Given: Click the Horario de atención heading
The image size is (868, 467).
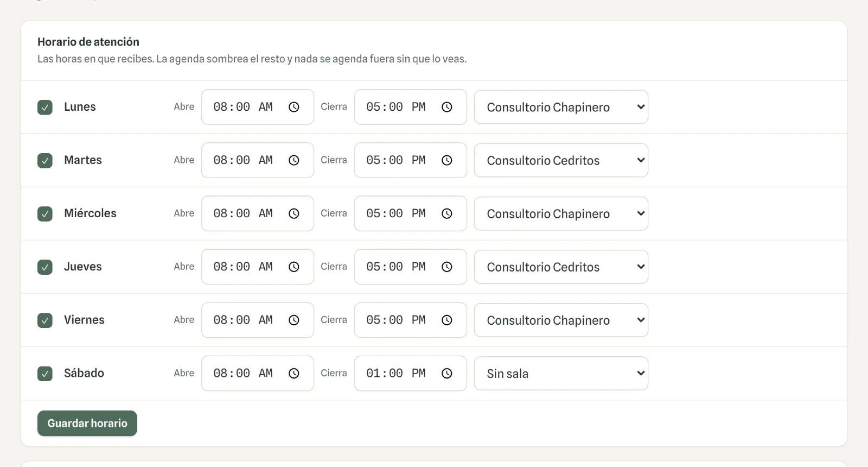Looking at the screenshot, I should click(x=88, y=42).
